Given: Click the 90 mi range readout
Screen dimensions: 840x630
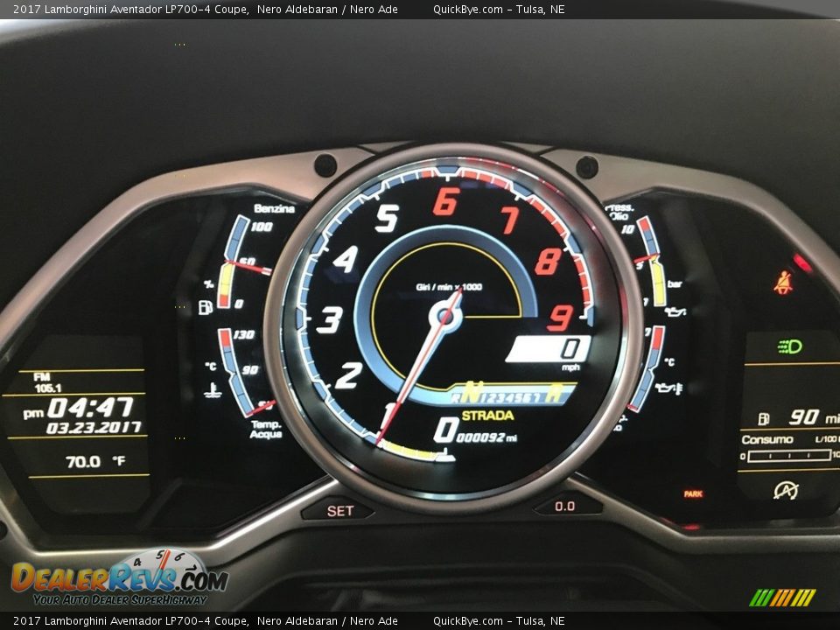Looking at the screenshot, I should [x=815, y=417].
